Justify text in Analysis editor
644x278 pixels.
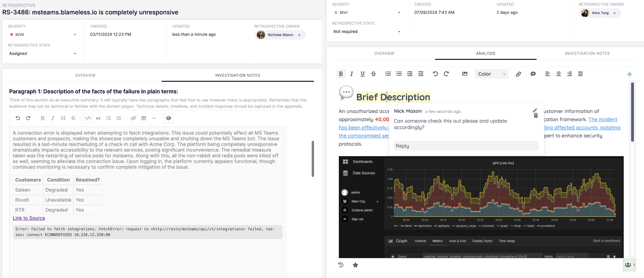[580, 74]
